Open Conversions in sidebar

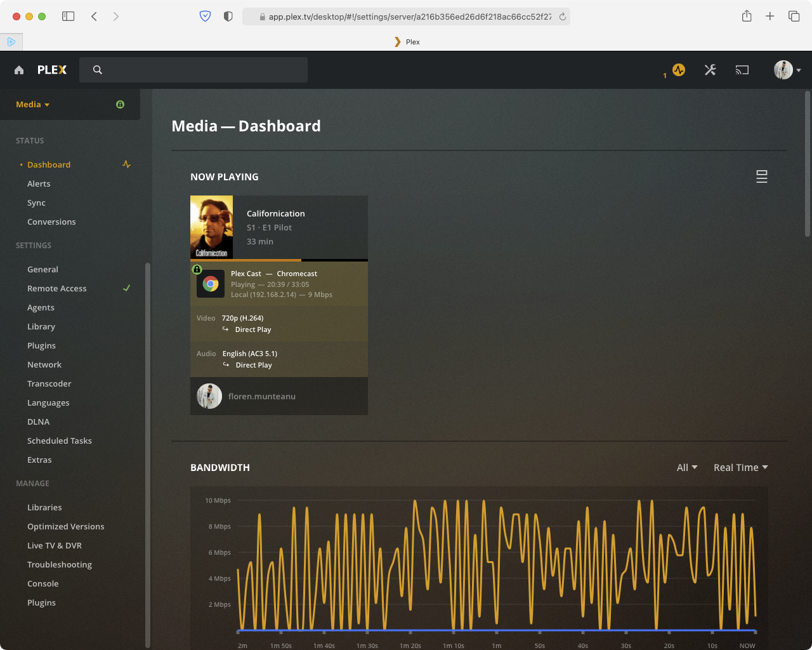(x=51, y=222)
